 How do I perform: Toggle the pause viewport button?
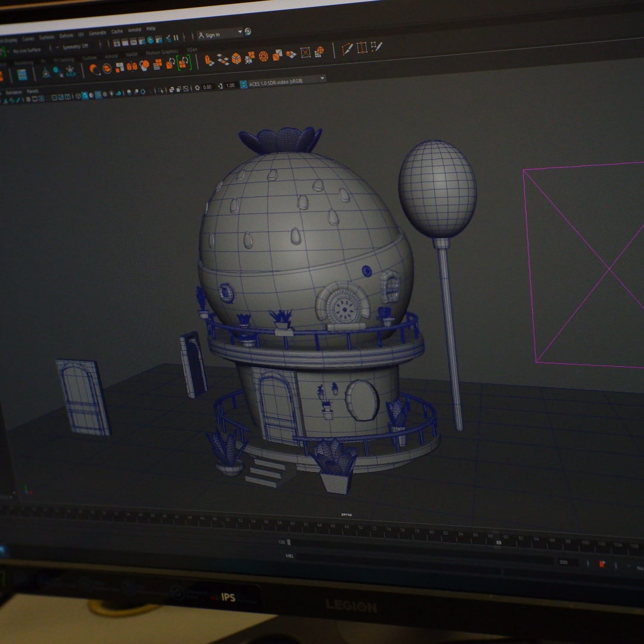pos(176,37)
